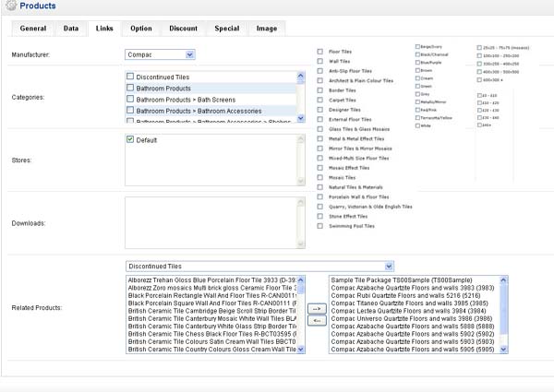Enable Glass Tiles & Glass Mosaics

point(319,129)
